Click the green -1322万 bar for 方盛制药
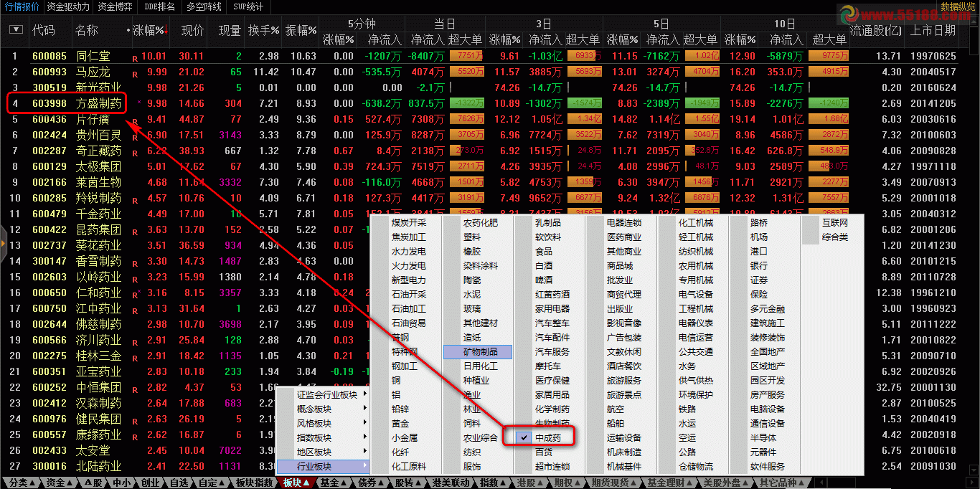 click(466, 103)
